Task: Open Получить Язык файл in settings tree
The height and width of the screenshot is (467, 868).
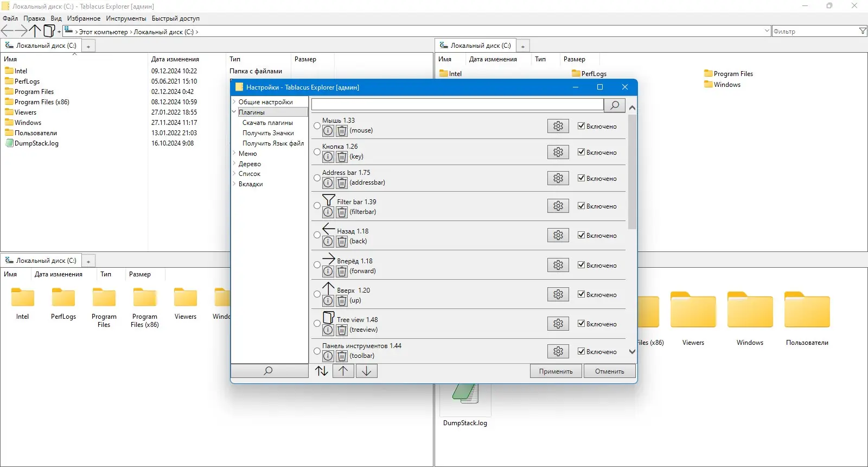Action: click(x=273, y=143)
